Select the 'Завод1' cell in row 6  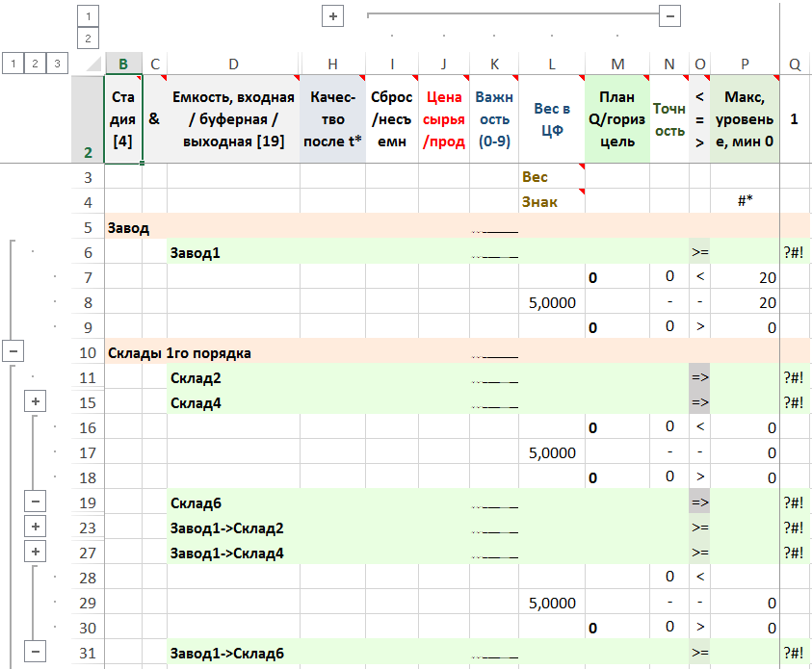click(x=233, y=252)
